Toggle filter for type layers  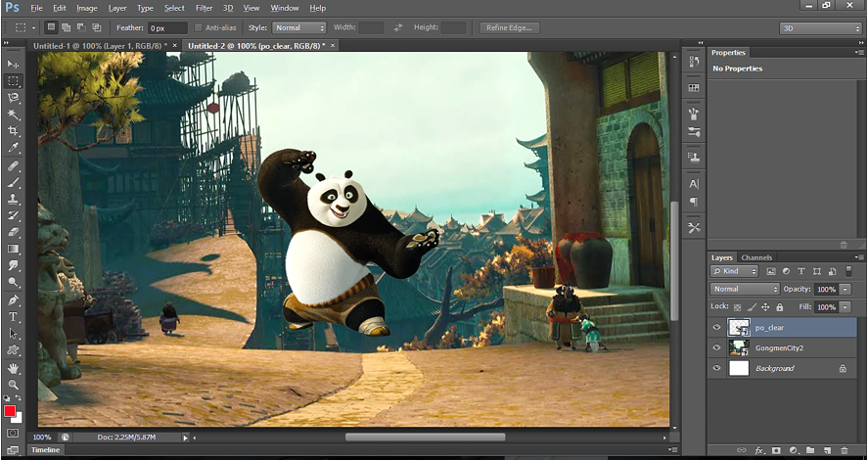click(x=801, y=271)
